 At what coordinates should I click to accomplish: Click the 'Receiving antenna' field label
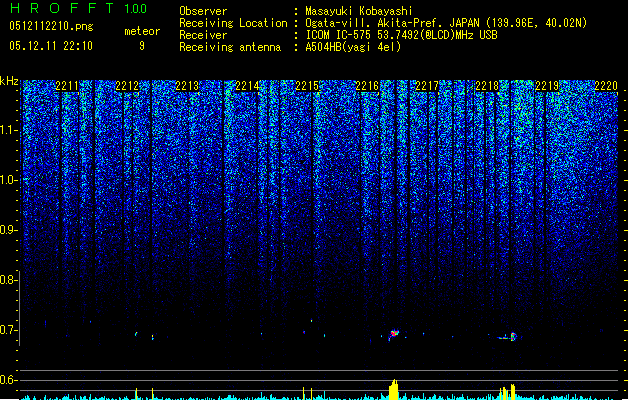point(230,47)
